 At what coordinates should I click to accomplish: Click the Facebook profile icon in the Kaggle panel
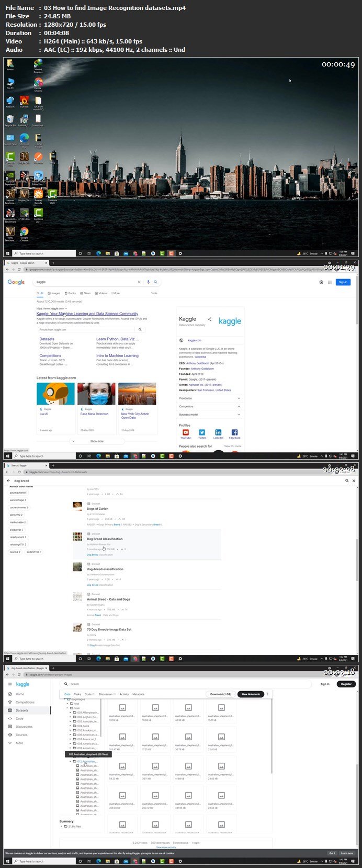(234, 433)
